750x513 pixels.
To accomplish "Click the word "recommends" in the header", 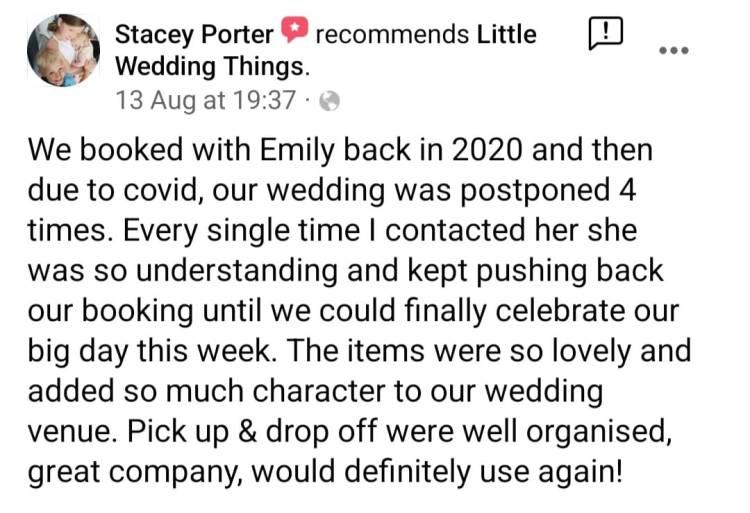I will pyautogui.click(x=392, y=35).
